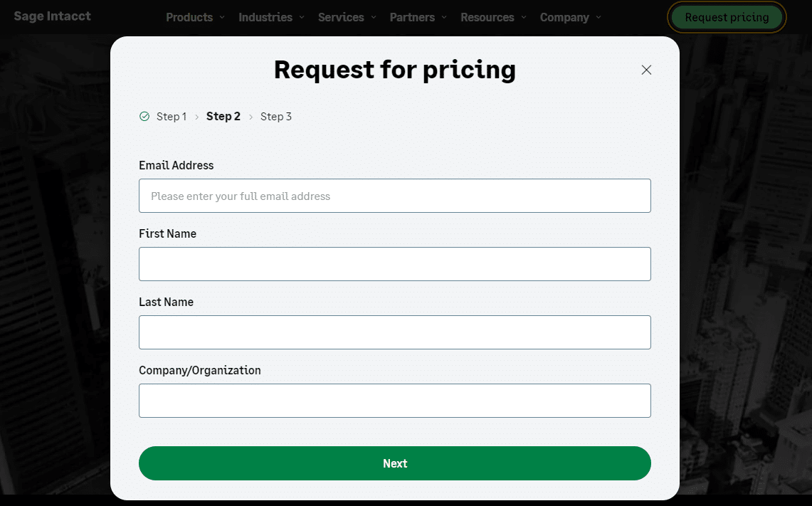Click the Sage Intacct logo

pos(52,16)
